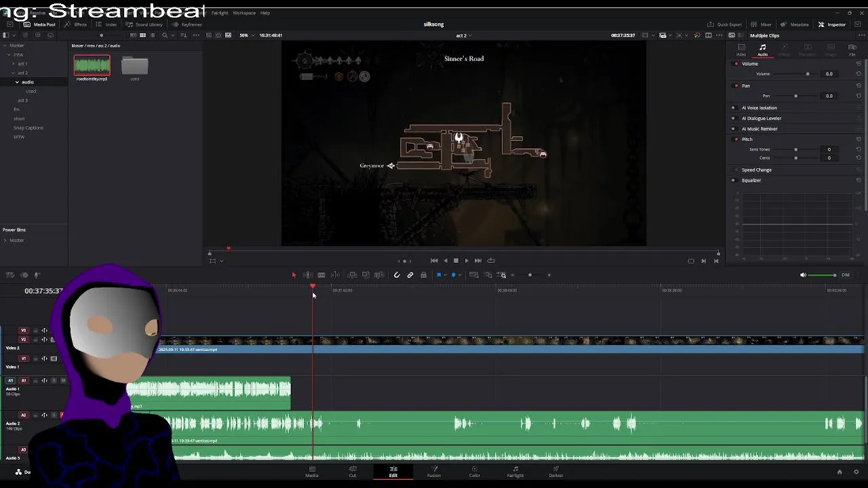Expand the Power Bins Master folder
Screen dimensions: 868x488
[5, 240]
